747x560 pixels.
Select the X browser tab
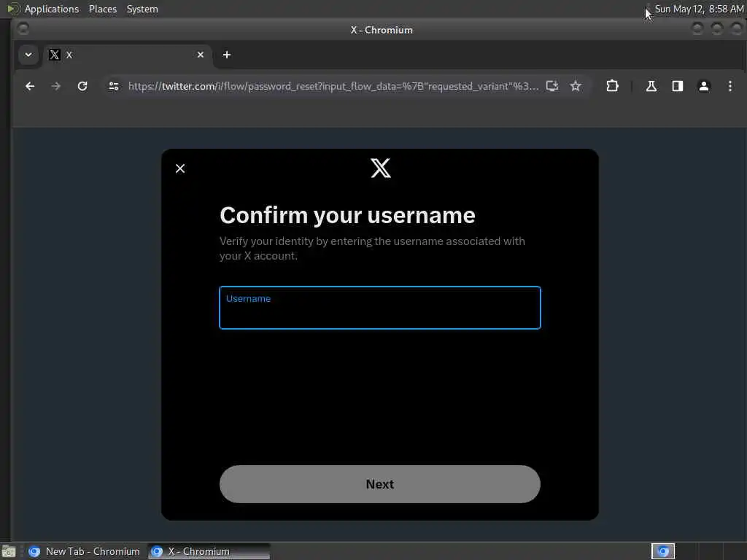click(126, 55)
